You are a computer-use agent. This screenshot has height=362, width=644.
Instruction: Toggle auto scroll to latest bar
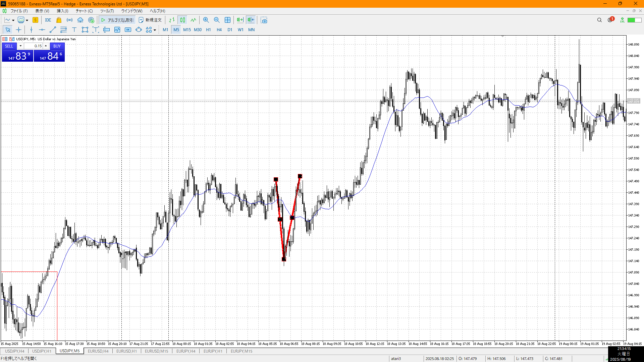(x=240, y=20)
